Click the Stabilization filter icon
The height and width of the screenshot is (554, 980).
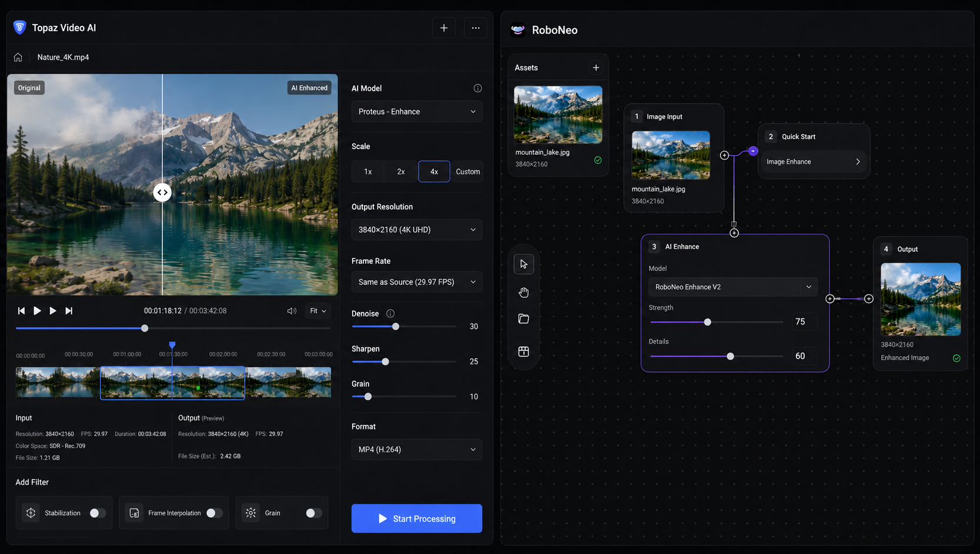click(x=31, y=513)
